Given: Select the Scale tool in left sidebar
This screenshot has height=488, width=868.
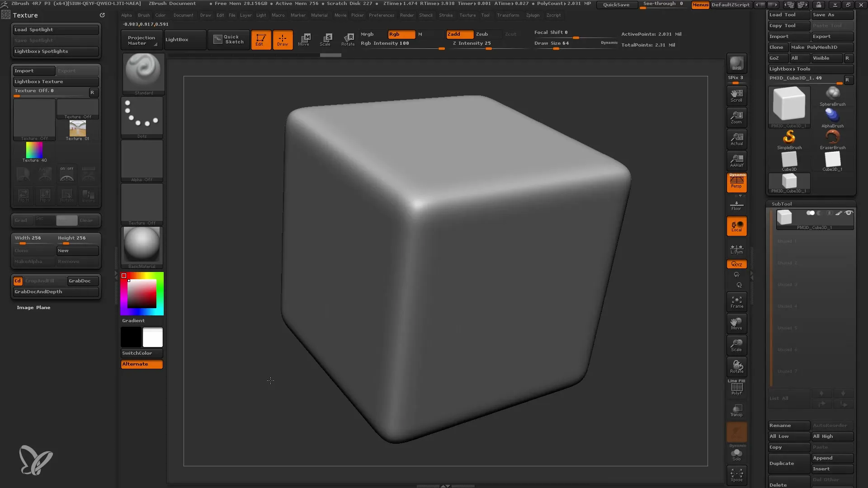Looking at the screenshot, I should (326, 39).
